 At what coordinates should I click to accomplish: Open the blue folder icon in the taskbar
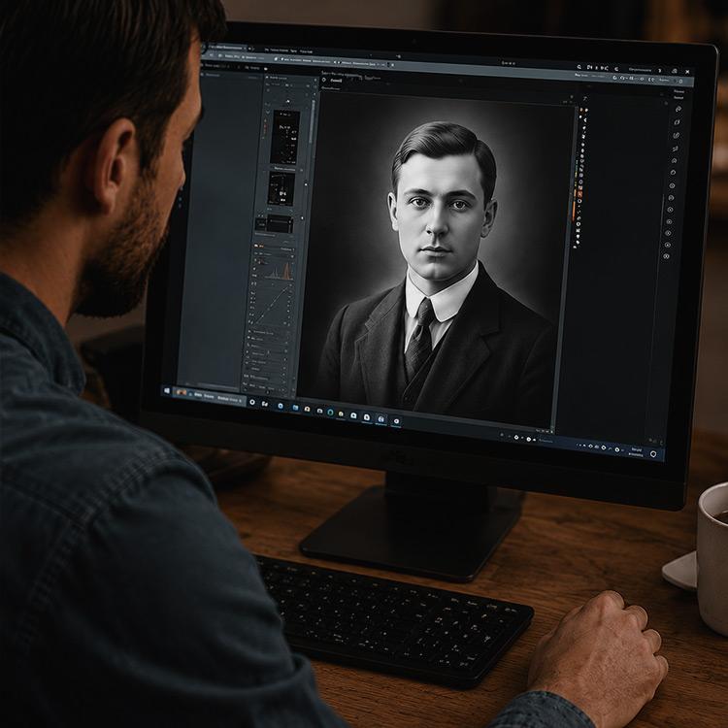coord(295,408)
